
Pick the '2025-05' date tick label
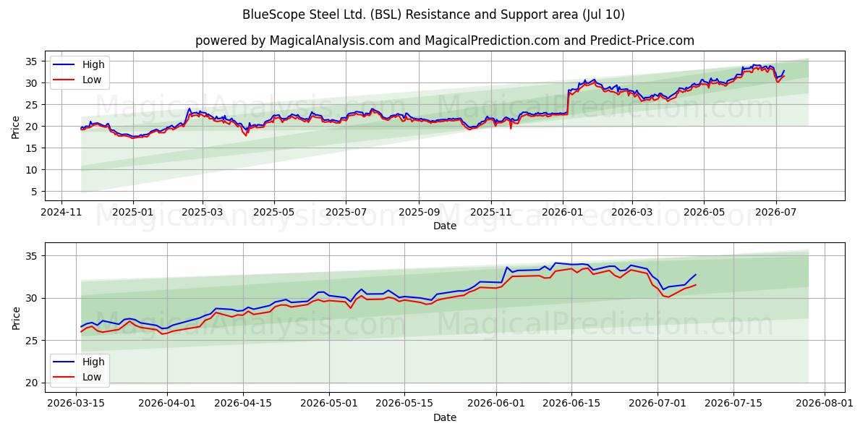(x=274, y=213)
